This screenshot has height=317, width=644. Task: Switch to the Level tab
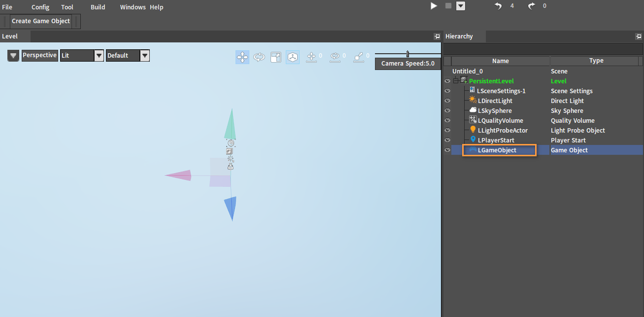[x=15, y=36]
